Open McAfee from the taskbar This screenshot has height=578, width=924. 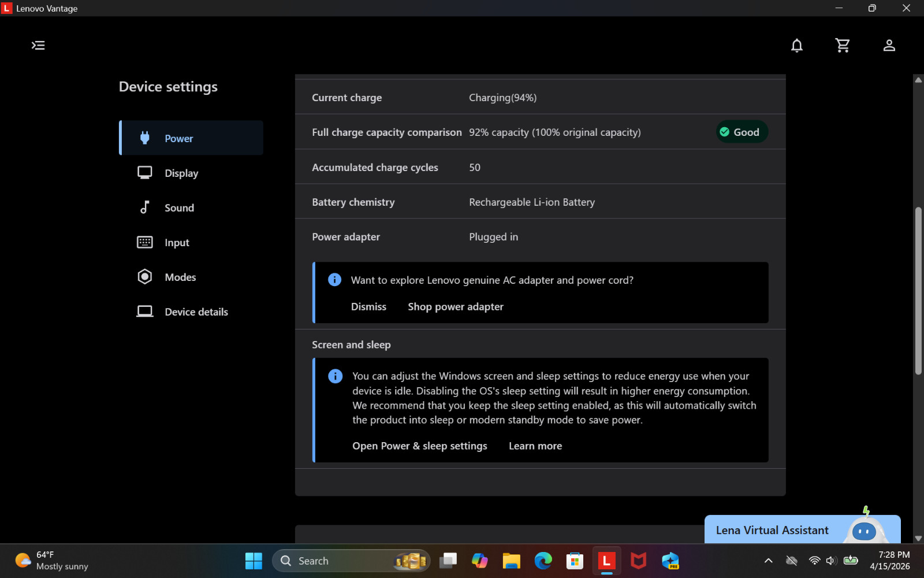point(638,561)
